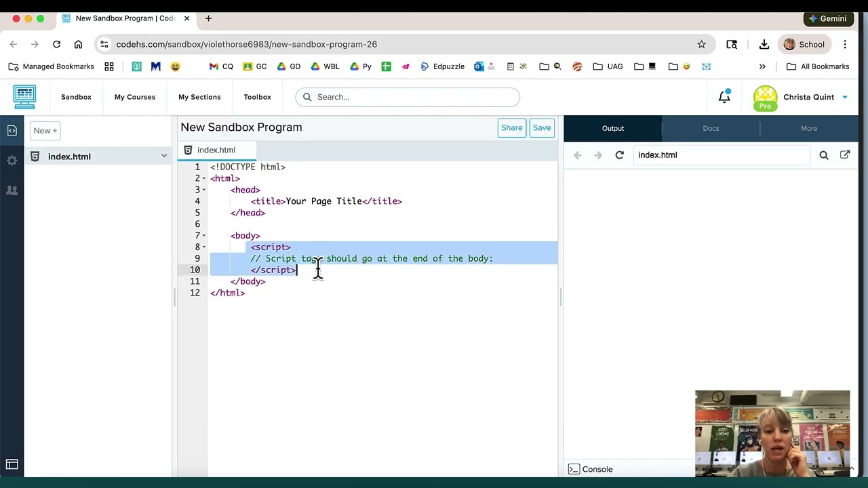This screenshot has width=868, height=488.
Task: Switch to the Output tab
Action: tap(613, 128)
